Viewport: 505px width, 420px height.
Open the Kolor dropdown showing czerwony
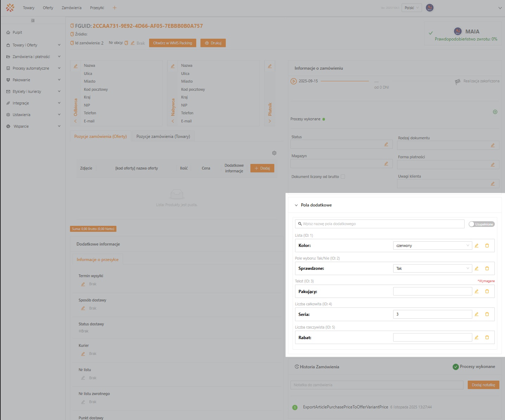[432, 246]
